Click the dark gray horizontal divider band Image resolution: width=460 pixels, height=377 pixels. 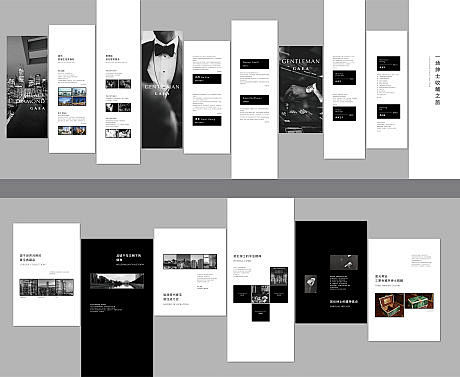(230, 189)
